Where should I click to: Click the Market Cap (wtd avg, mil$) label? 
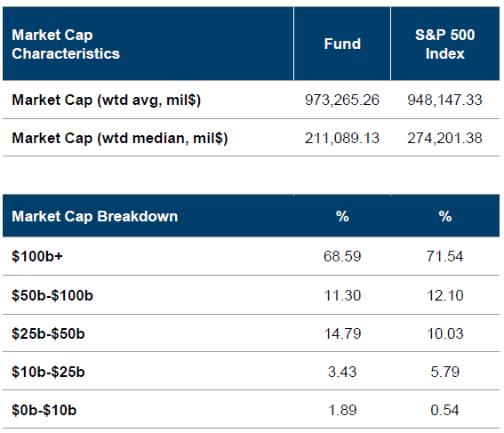[107, 100]
